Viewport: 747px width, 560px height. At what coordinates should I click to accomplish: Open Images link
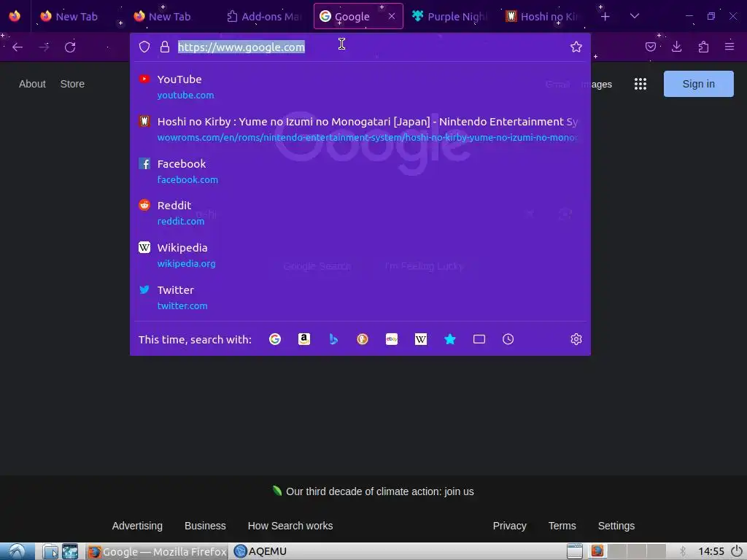click(x=597, y=85)
